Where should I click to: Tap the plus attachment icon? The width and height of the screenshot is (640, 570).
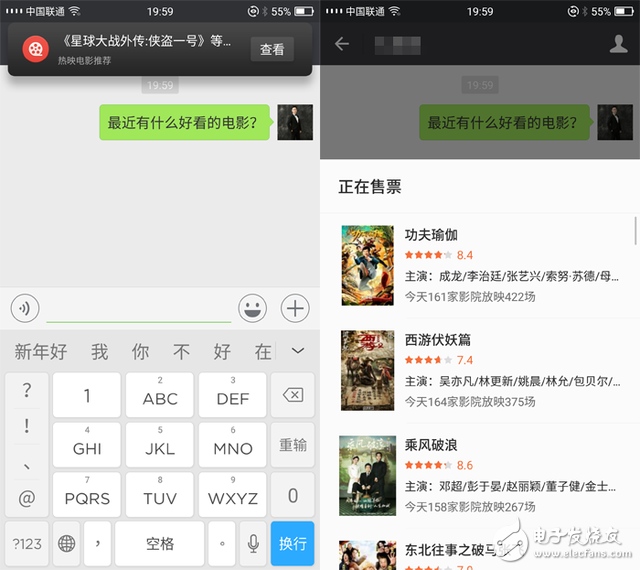[295, 308]
